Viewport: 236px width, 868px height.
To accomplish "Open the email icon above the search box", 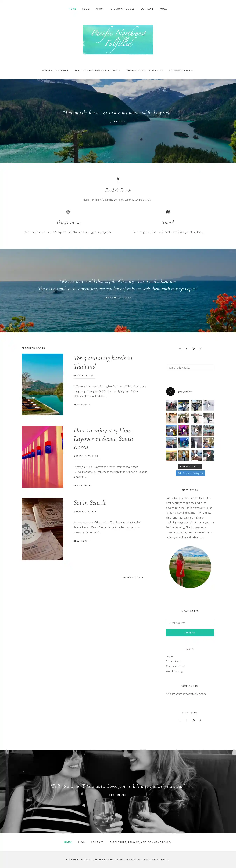I will 180,349.
